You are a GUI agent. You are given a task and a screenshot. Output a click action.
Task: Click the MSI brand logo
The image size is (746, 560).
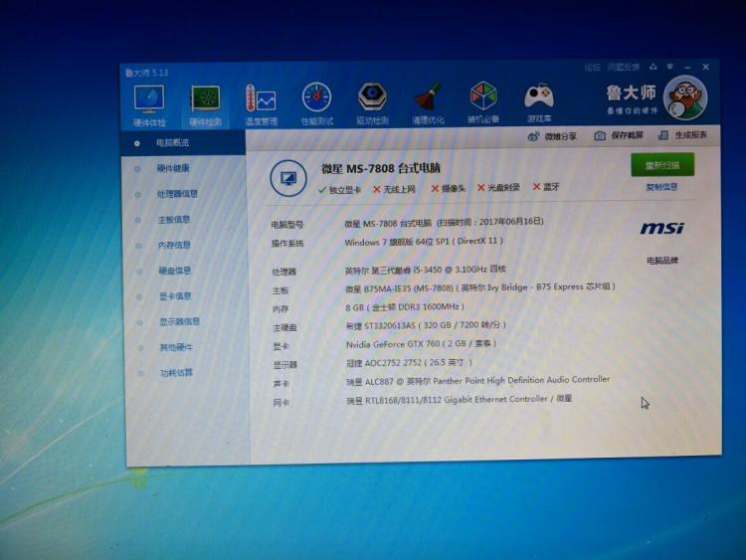(661, 229)
